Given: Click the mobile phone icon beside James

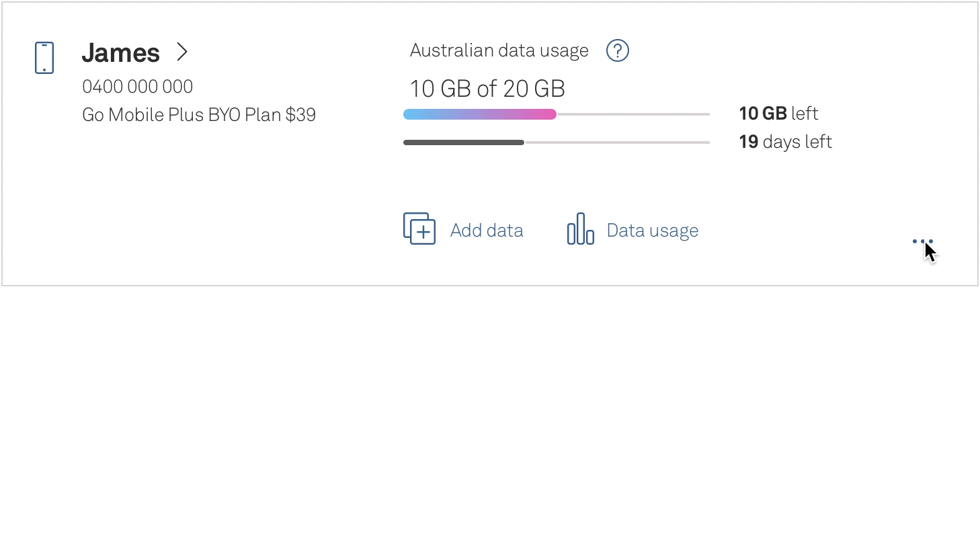Looking at the screenshot, I should pos(44,58).
